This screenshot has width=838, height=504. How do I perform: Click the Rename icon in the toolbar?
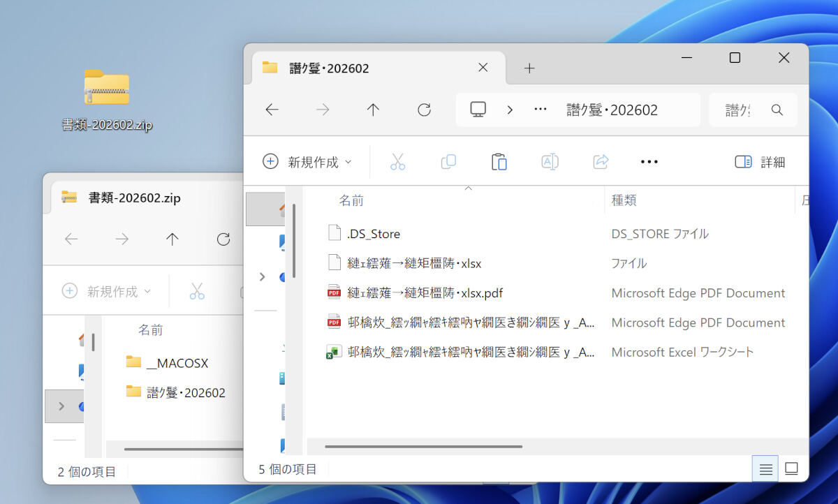550,161
